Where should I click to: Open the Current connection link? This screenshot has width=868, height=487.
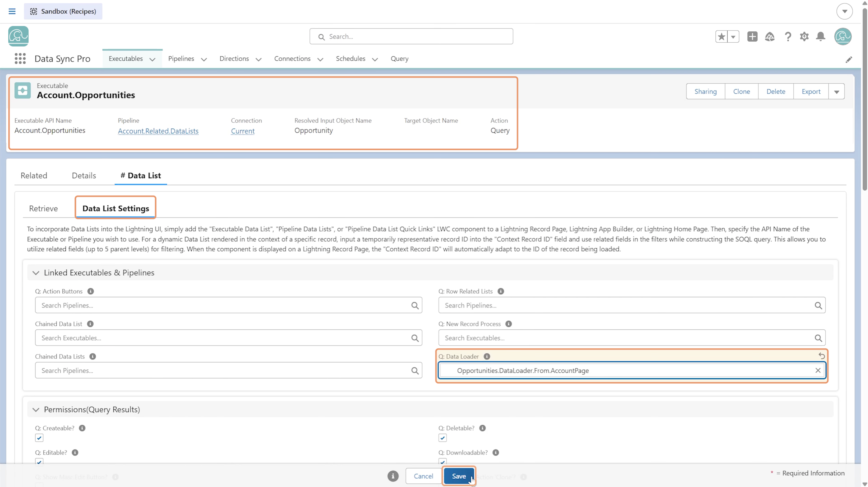click(x=243, y=131)
